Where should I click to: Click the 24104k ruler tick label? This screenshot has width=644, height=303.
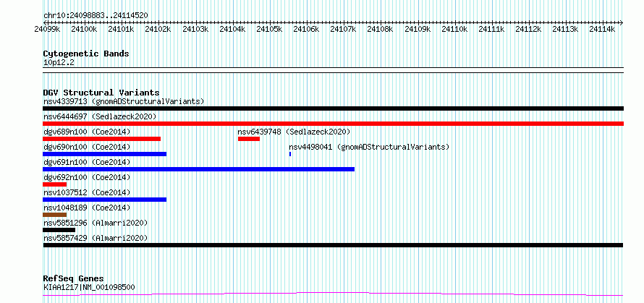coord(232,29)
